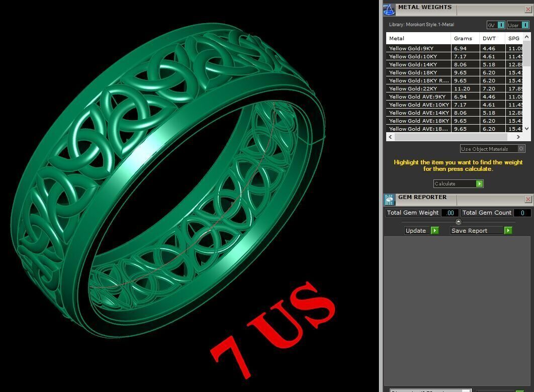Click the metal table horizontal scrollbar thumb

(x=451, y=137)
